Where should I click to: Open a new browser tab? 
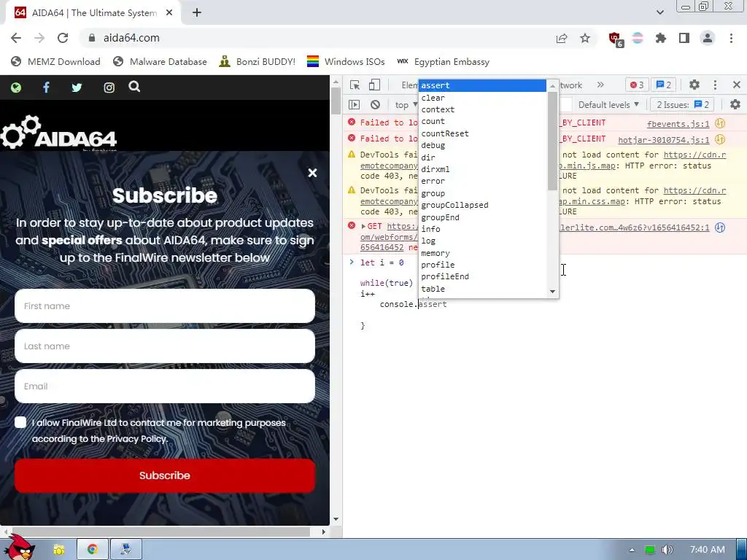click(x=197, y=13)
